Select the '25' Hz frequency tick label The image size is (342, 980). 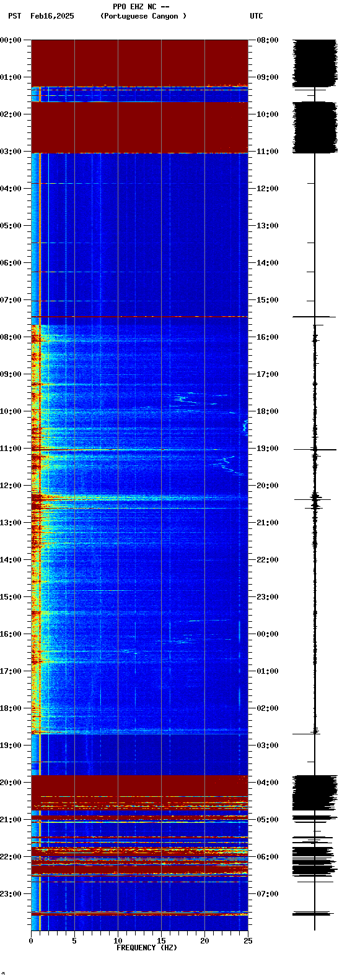pyautogui.click(x=248, y=941)
